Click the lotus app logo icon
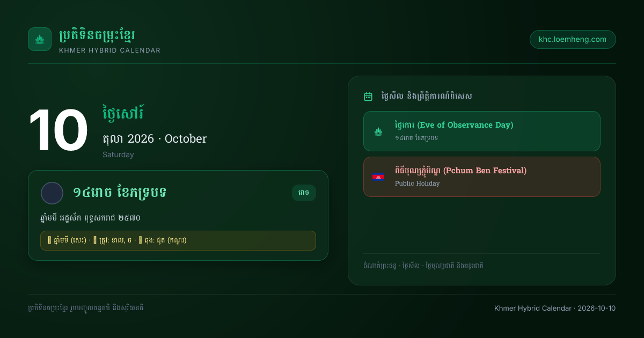The width and height of the screenshot is (644, 338). [40, 39]
